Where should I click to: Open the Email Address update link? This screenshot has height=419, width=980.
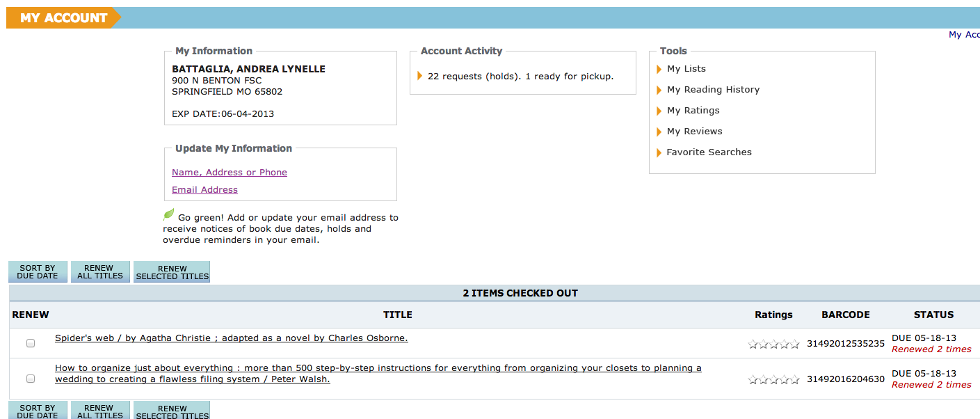204,190
